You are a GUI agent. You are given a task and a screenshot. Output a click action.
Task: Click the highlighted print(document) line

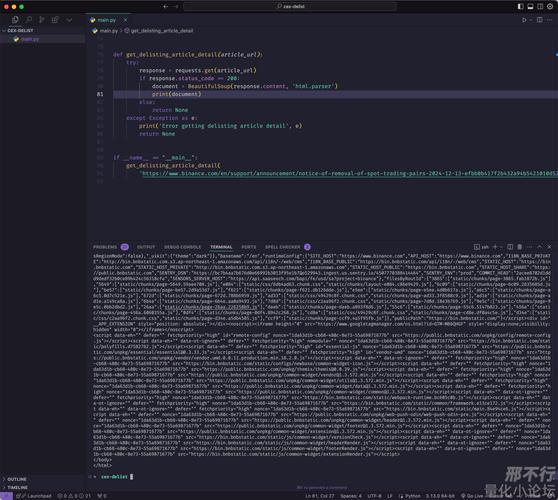pos(177,94)
